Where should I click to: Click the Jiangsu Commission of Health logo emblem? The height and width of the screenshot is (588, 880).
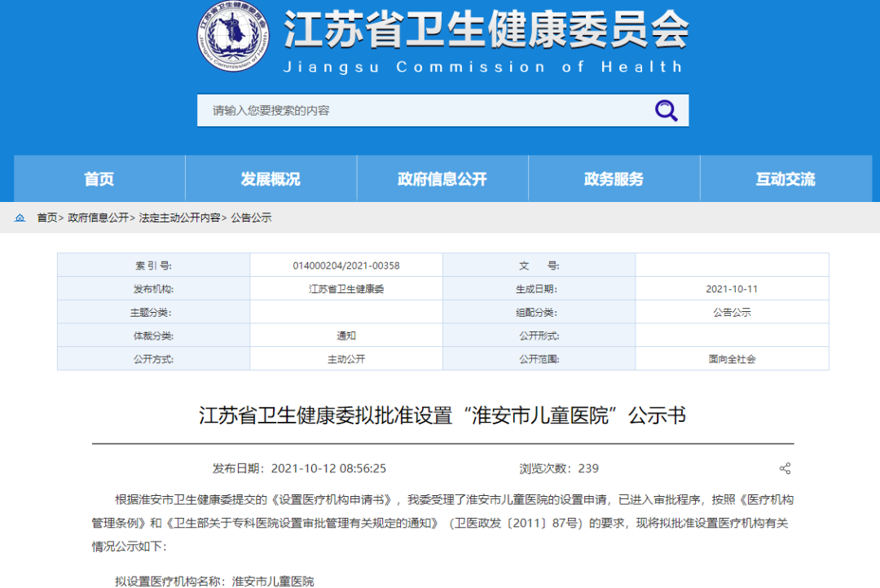click(x=233, y=37)
